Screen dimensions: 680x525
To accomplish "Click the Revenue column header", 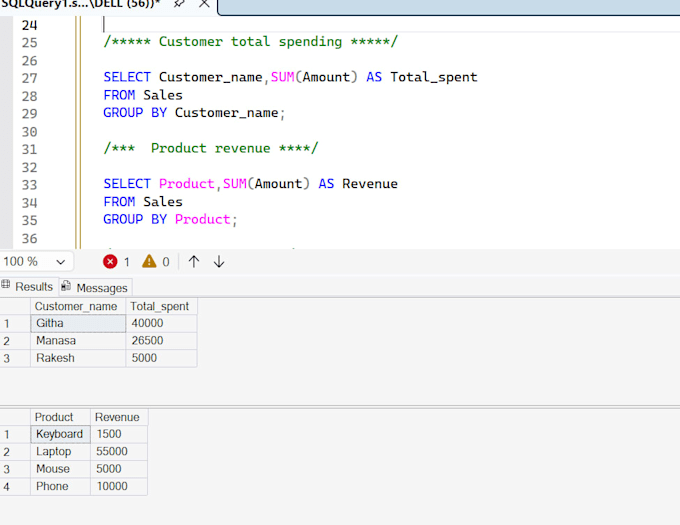I will click(x=119, y=417).
